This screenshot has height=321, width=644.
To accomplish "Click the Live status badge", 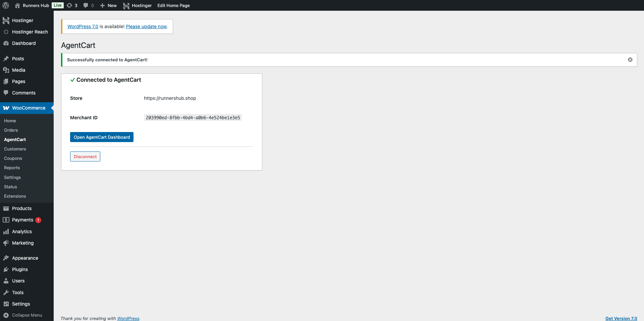I will [58, 5].
